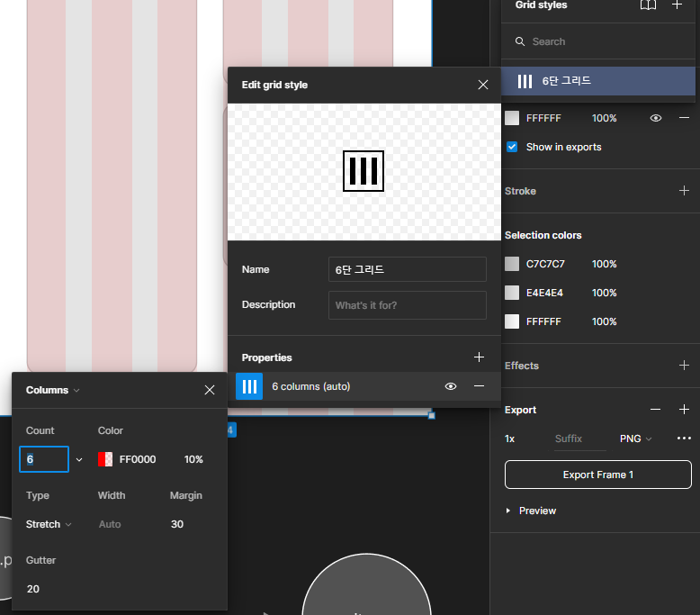Select the 6단 그리드 style row
This screenshot has width=700, height=615.
598,81
